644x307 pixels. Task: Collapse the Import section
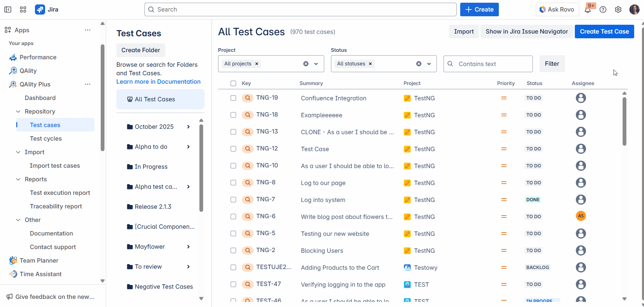pos(18,152)
